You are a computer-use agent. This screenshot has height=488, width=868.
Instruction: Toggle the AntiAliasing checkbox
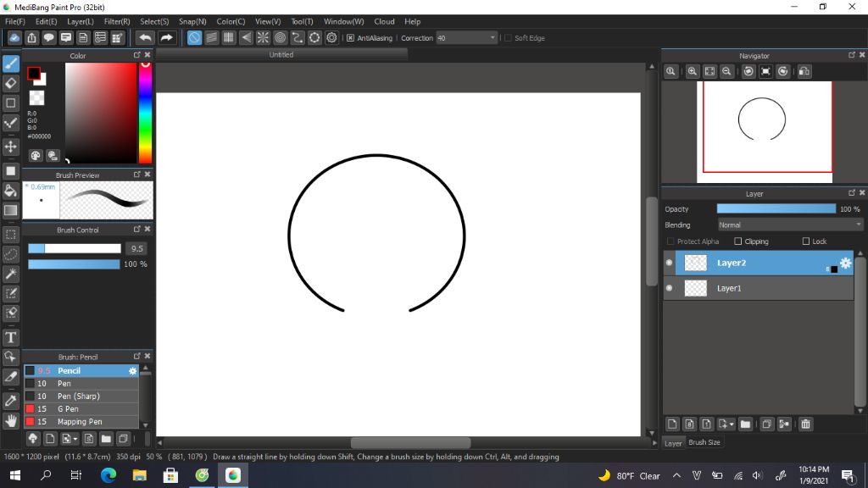click(350, 38)
